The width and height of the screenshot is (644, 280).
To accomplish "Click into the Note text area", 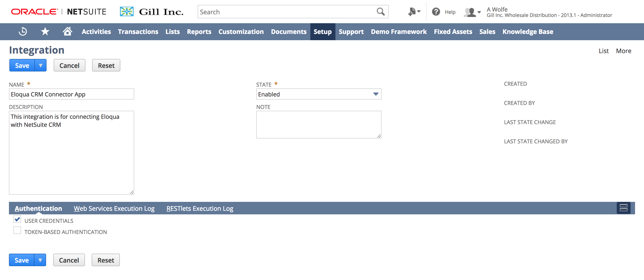I will [x=318, y=125].
